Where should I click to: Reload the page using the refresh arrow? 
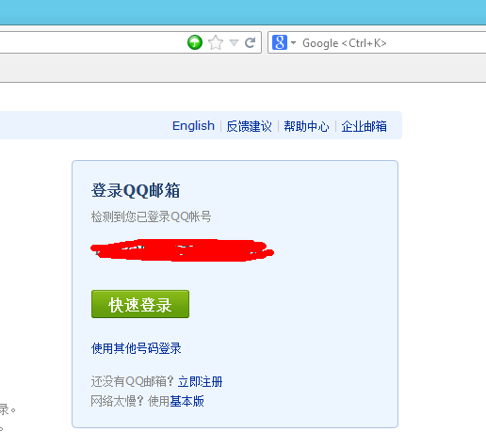tap(250, 42)
